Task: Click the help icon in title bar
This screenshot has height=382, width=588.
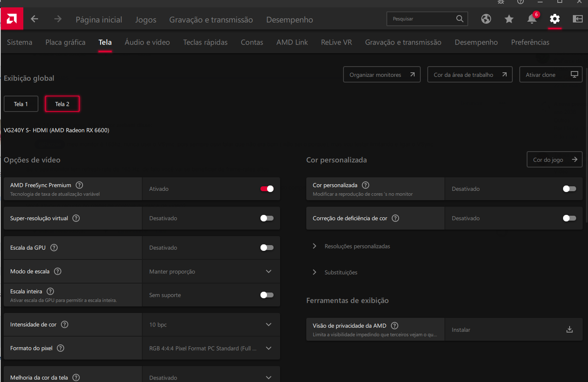Action: tap(521, 2)
